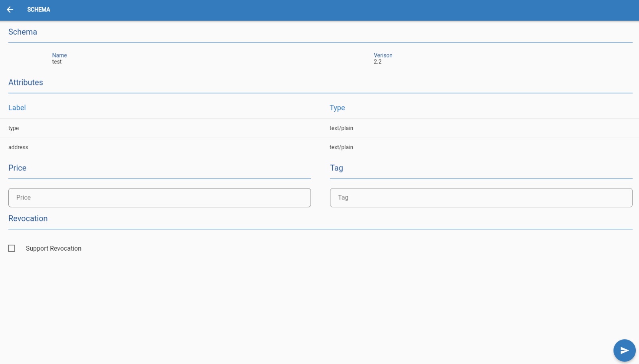
Task: Click the Type column header
Action: (337, 108)
